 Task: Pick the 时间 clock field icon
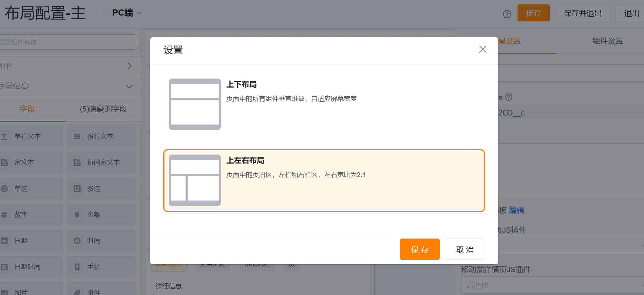(77, 241)
